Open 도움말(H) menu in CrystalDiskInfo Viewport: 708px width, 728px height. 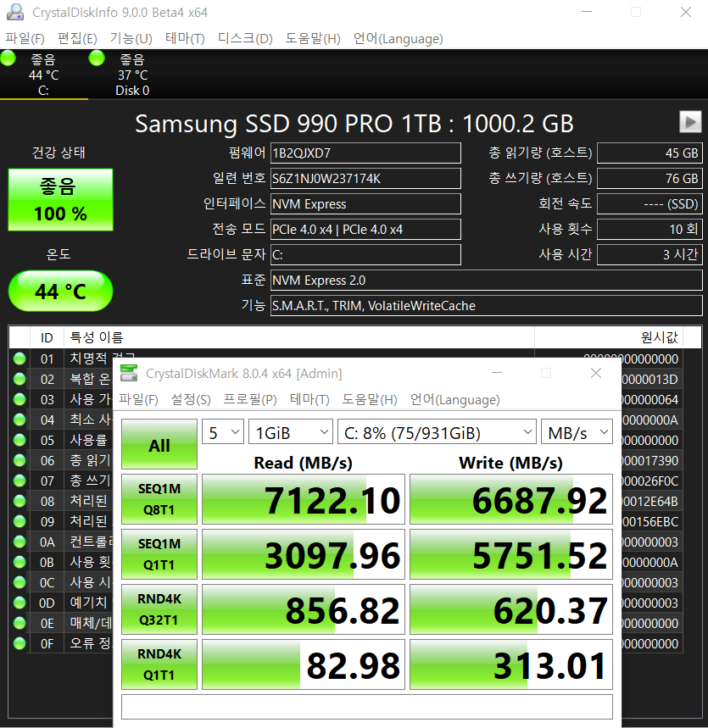[313, 38]
